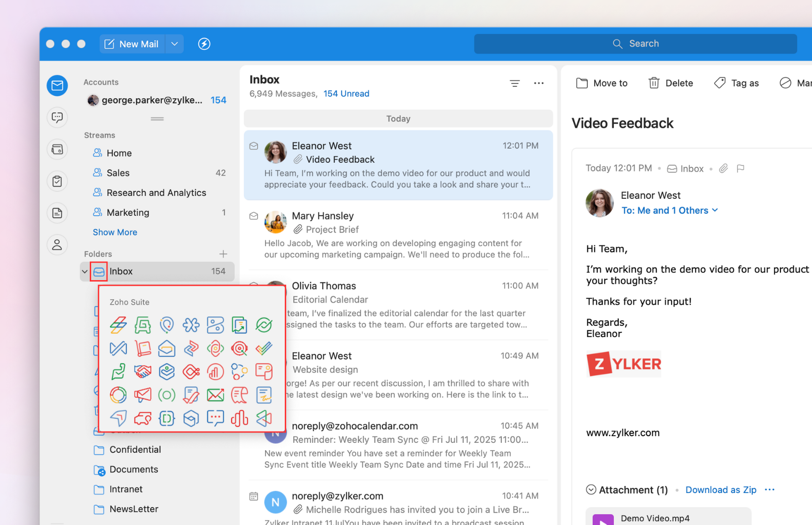Screen dimensions: 812x525
Task: Toggle read status on Mary Hansley email
Action: pos(254,216)
